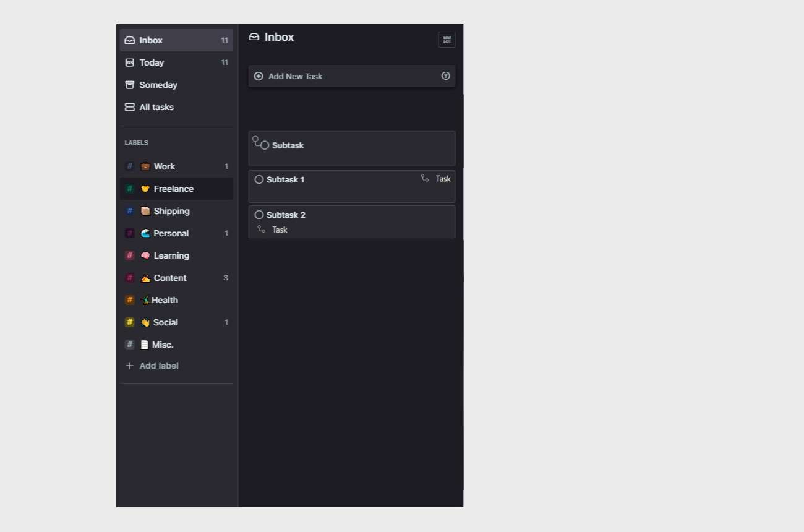Click the brain emoji on Learning
Viewport: 804px width, 532px height.
click(x=145, y=255)
